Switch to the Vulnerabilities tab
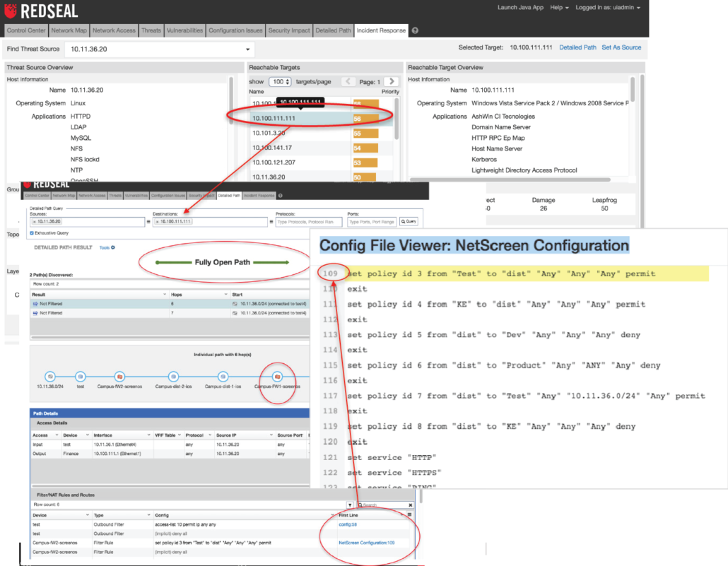Image resolution: width=728 pixels, height=566 pixels. pyautogui.click(x=184, y=30)
